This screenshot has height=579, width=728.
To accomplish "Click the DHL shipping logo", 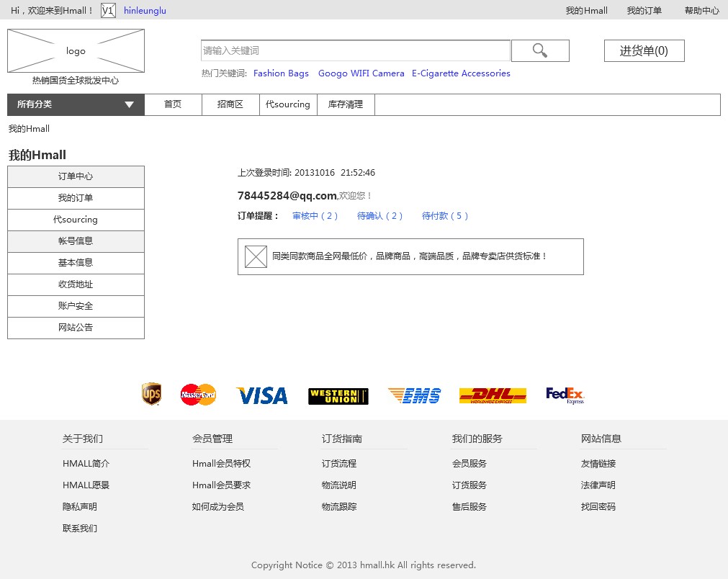I will pos(493,395).
